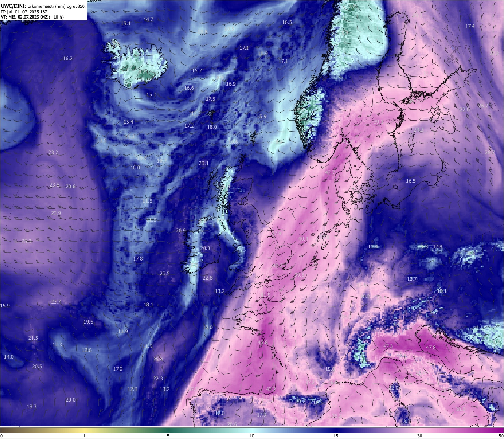This screenshot has height=439, width=504.
Task: Click the value 16.6 at the swirl center
Action: click(189, 88)
